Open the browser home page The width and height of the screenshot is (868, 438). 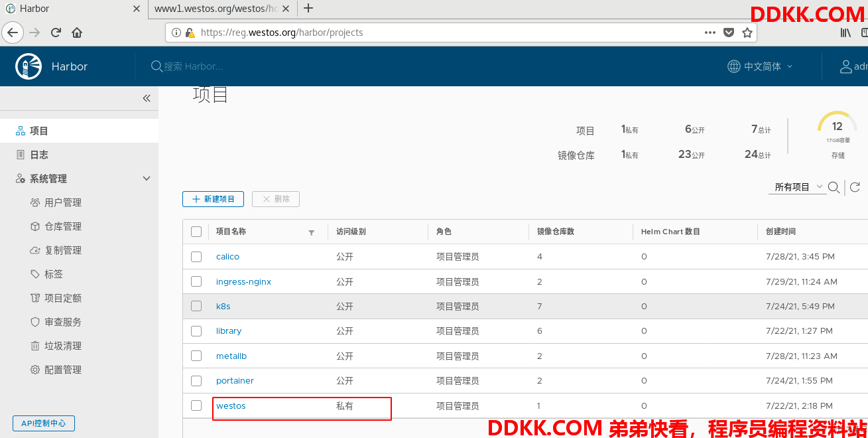(77, 32)
